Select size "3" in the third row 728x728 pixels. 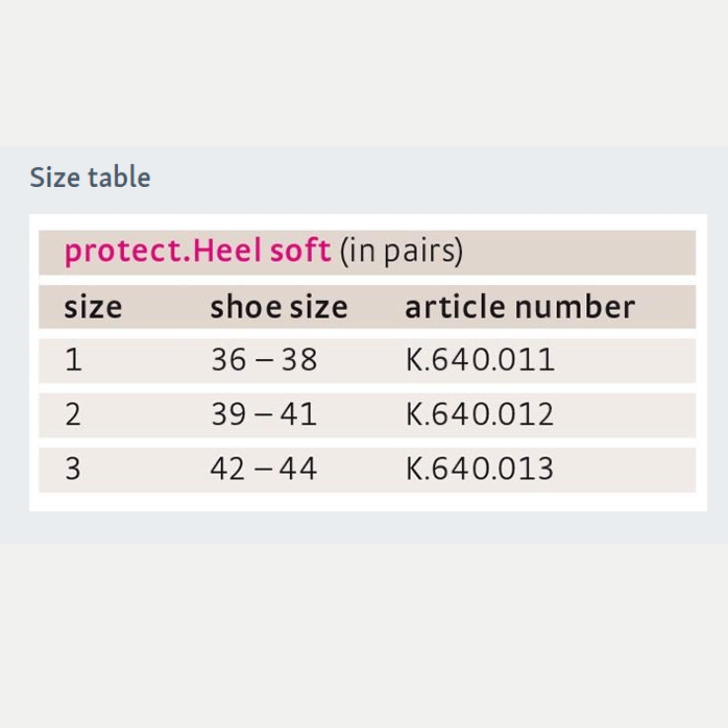(x=73, y=469)
